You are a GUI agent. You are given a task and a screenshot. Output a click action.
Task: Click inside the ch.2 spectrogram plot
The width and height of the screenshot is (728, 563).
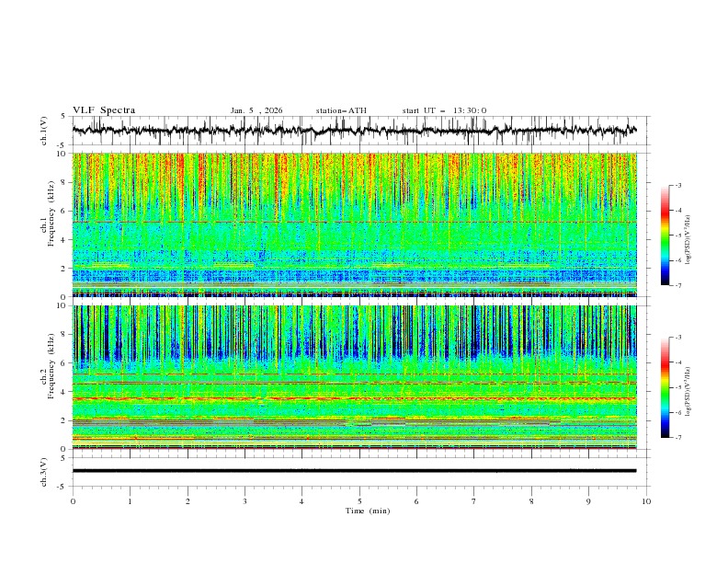[x=358, y=376]
